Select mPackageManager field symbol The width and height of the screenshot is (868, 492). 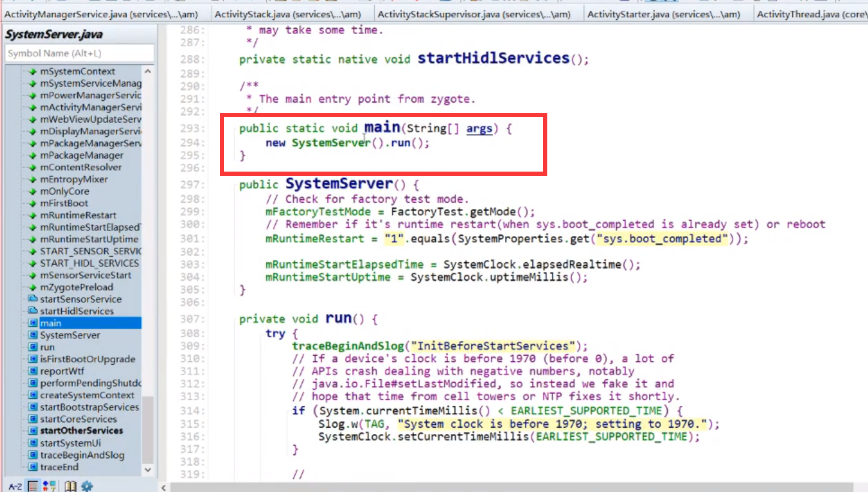click(82, 155)
